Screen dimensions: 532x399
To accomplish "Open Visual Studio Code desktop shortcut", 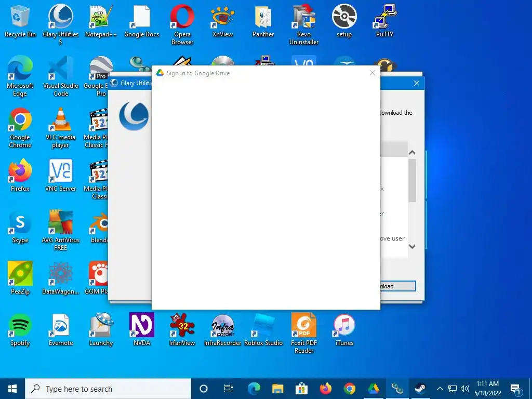I will click(x=60, y=76).
